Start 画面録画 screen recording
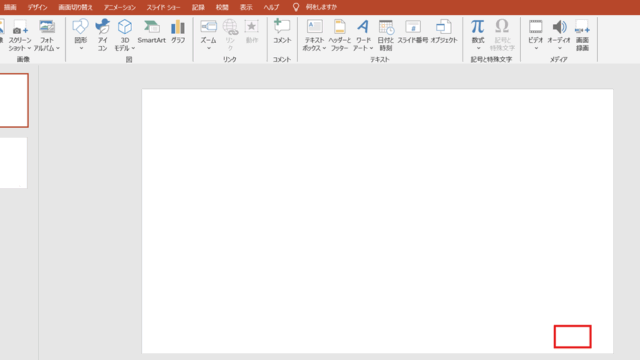 (582, 36)
